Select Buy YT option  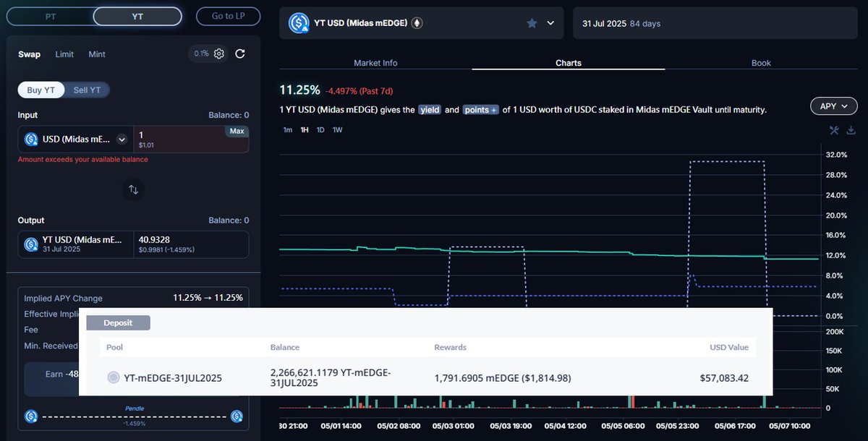coord(41,90)
